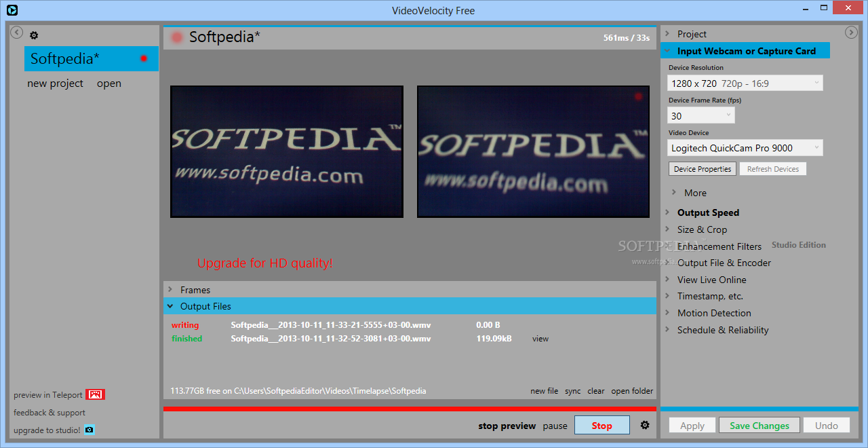Click the red recording progress bar
The width and height of the screenshot is (868, 448).
click(410, 409)
